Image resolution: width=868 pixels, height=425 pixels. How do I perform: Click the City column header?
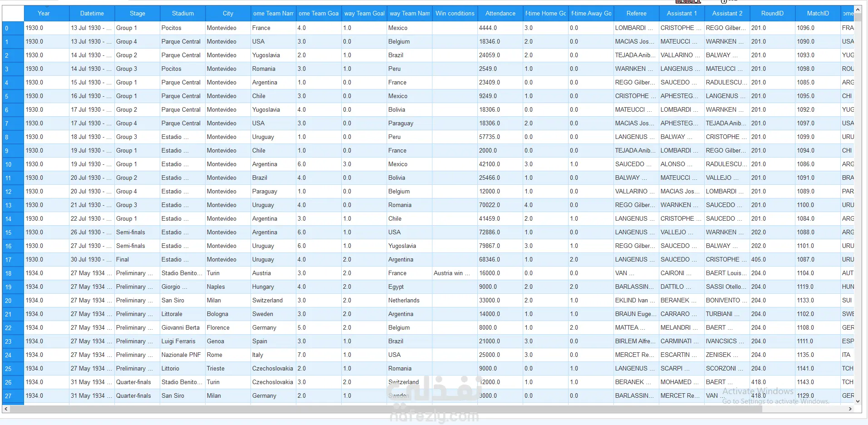tap(228, 14)
